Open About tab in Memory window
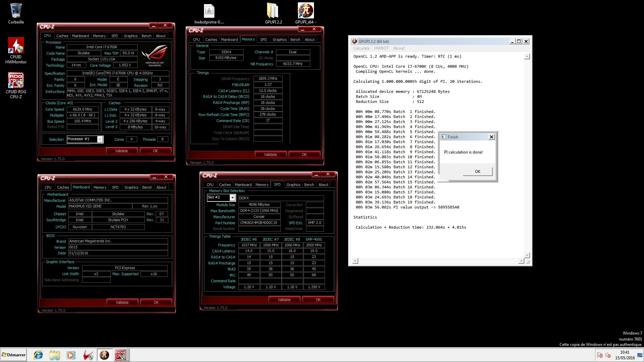The width and height of the screenshot is (644, 362). point(309,40)
